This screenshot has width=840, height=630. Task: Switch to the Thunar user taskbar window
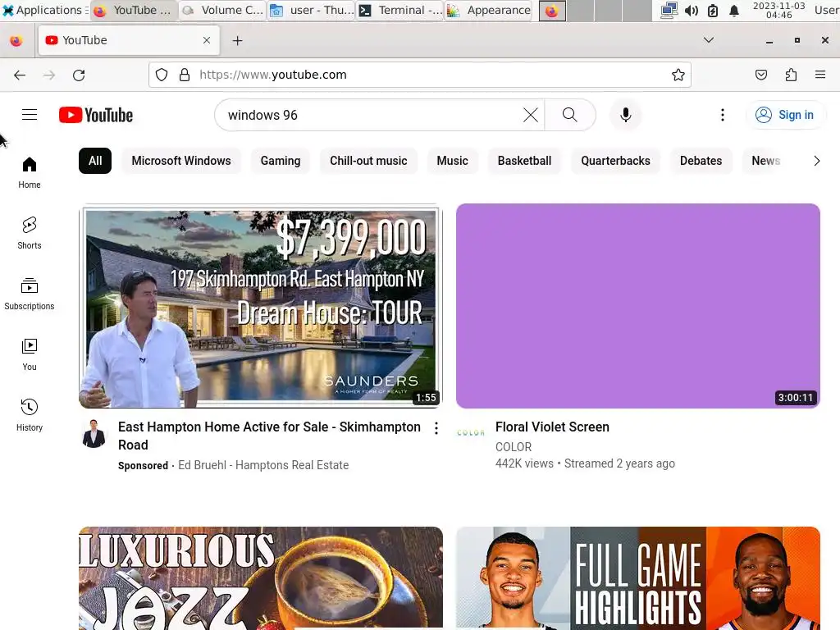(x=311, y=10)
